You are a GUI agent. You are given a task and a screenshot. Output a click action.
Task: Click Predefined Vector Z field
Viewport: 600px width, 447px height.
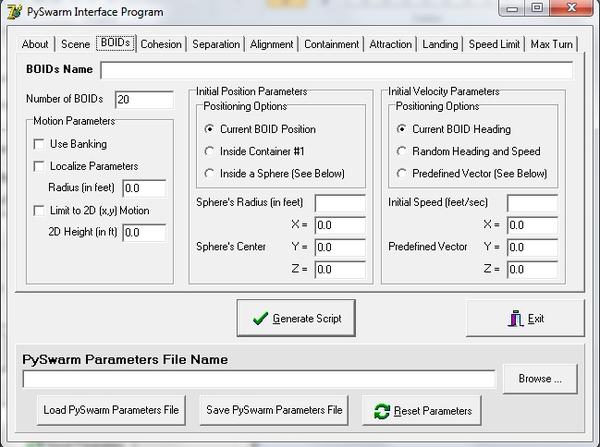(x=532, y=270)
